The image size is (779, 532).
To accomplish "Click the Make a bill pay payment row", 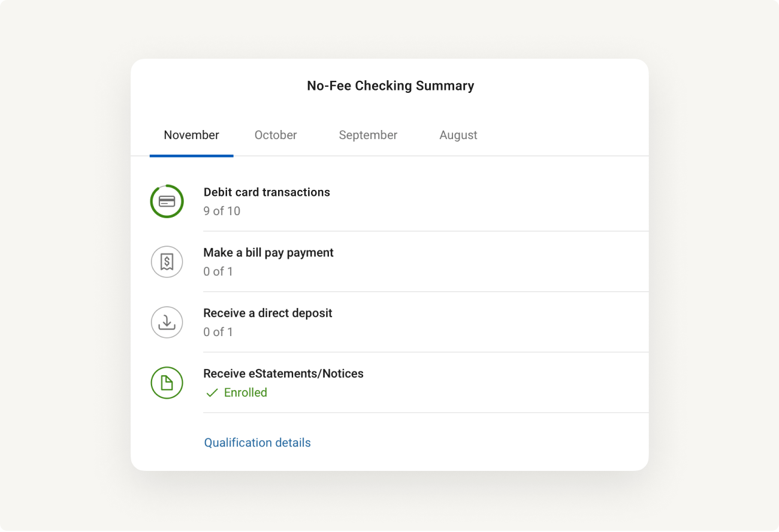I will 268,252.
